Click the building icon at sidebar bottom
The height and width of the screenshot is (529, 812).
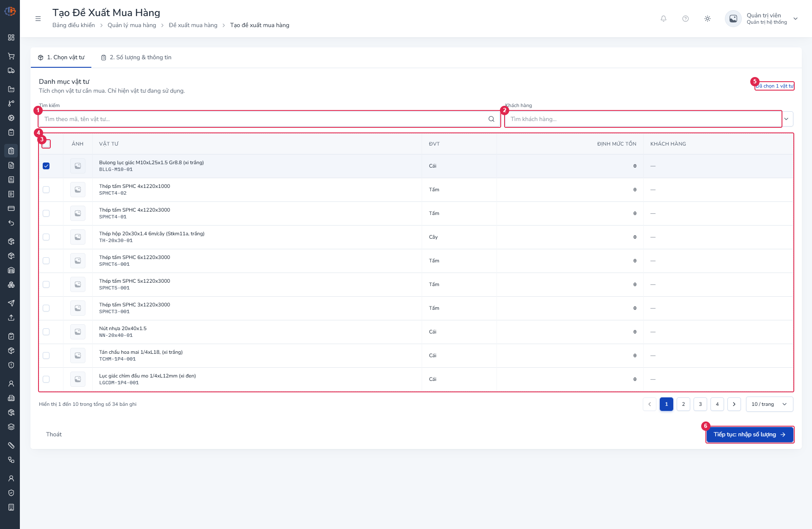[11, 507]
